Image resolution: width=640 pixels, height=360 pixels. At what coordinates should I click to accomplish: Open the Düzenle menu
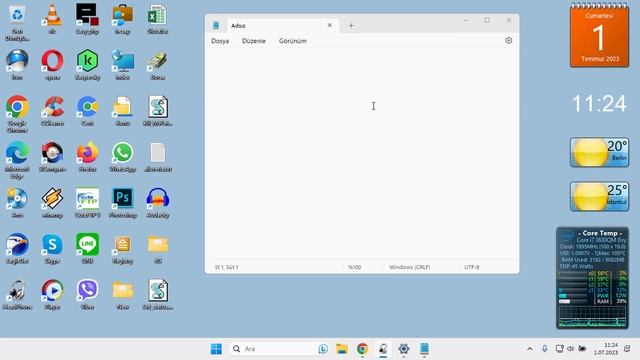[x=253, y=41]
